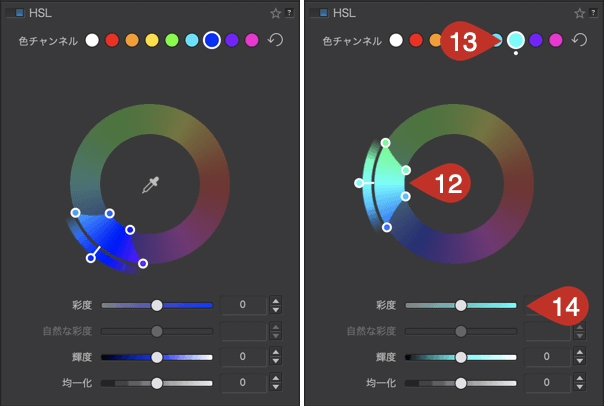Select the white channel swatch in left panel
Screen dimensions: 604x406
click(x=92, y=40)
